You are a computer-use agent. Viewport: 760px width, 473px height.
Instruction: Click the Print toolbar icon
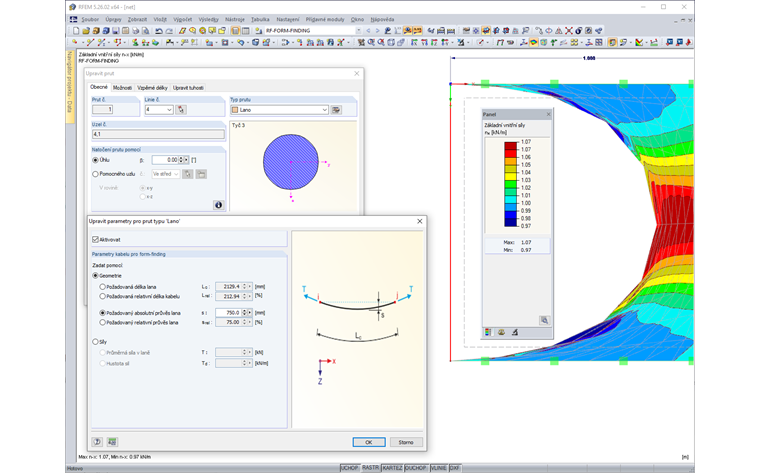tap(135, 31)
